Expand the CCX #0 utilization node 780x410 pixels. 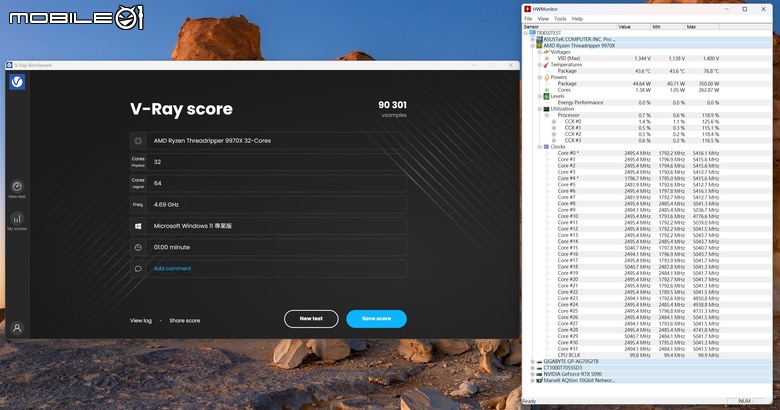[554, 121]
